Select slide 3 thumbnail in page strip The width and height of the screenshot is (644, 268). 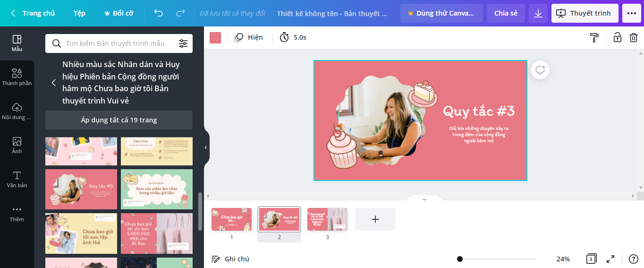[327, 219]
